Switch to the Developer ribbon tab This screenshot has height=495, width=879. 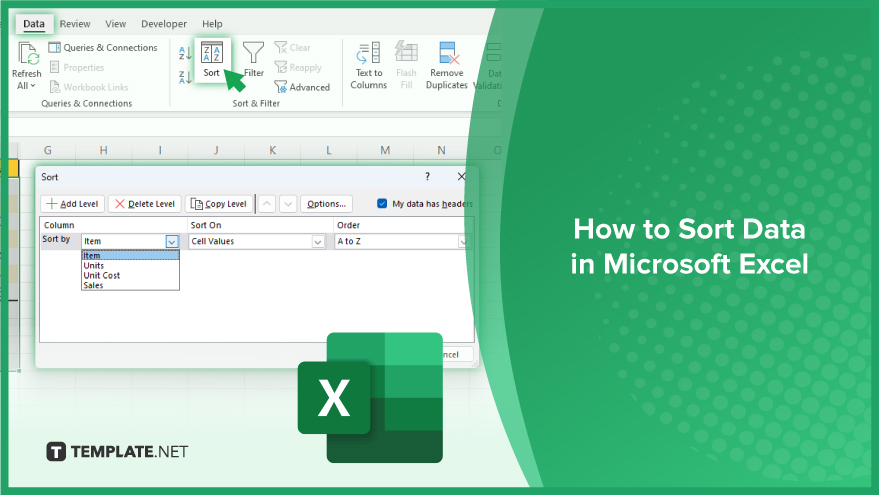164,24
